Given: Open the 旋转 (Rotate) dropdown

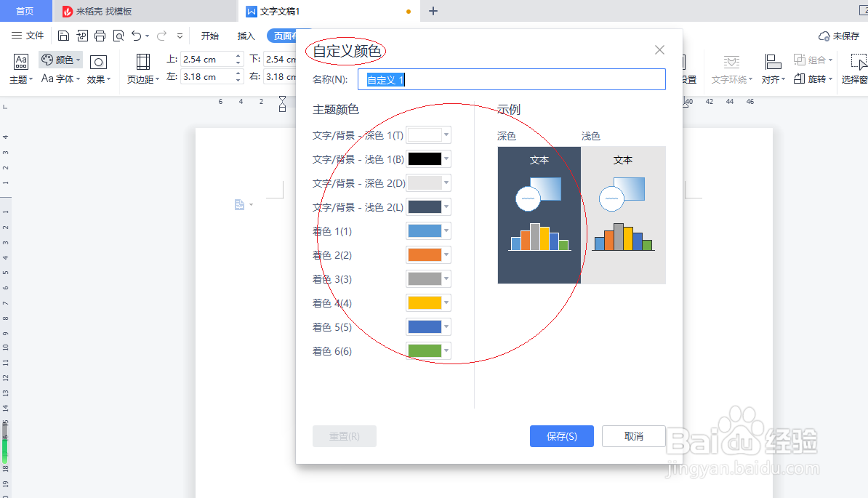Looking at the screenshot, I should click(816, 79).
